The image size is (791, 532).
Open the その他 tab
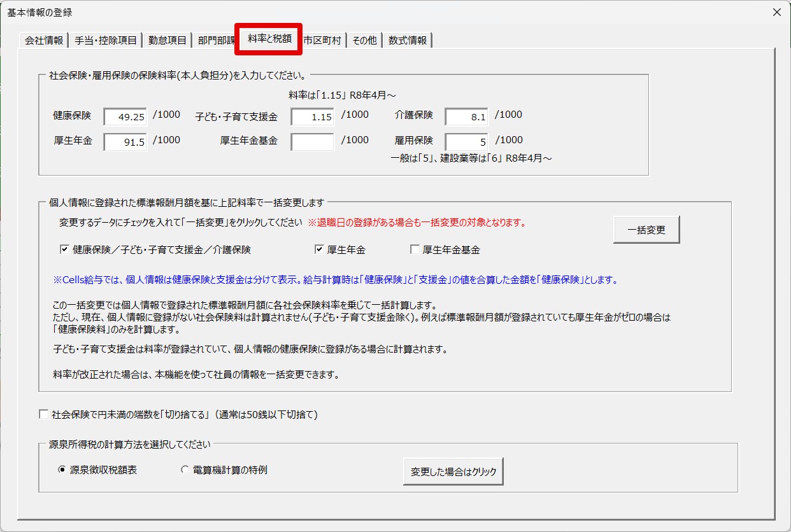tap(364, 40)
